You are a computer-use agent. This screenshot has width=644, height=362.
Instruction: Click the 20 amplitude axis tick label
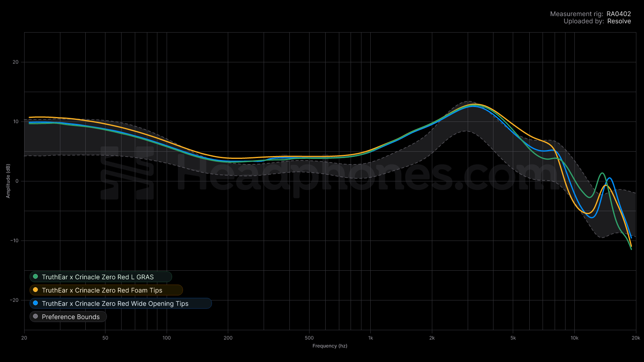(x=16, y=62)
